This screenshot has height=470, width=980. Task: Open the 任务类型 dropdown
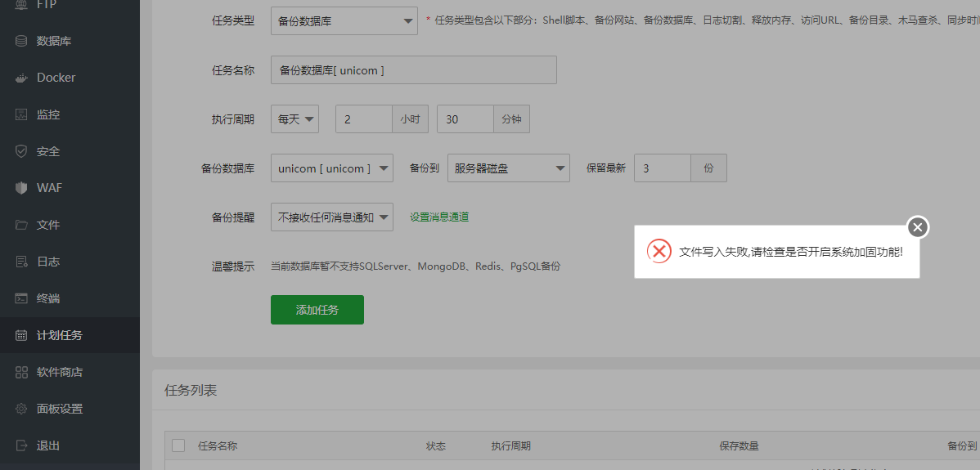point(344,20)
